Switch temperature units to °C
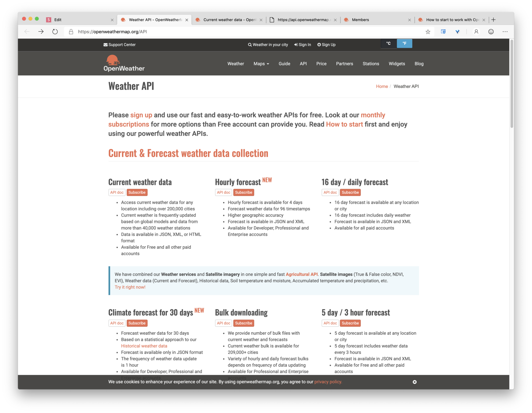Viewport: 532px width, 413px height. [388, 43]
